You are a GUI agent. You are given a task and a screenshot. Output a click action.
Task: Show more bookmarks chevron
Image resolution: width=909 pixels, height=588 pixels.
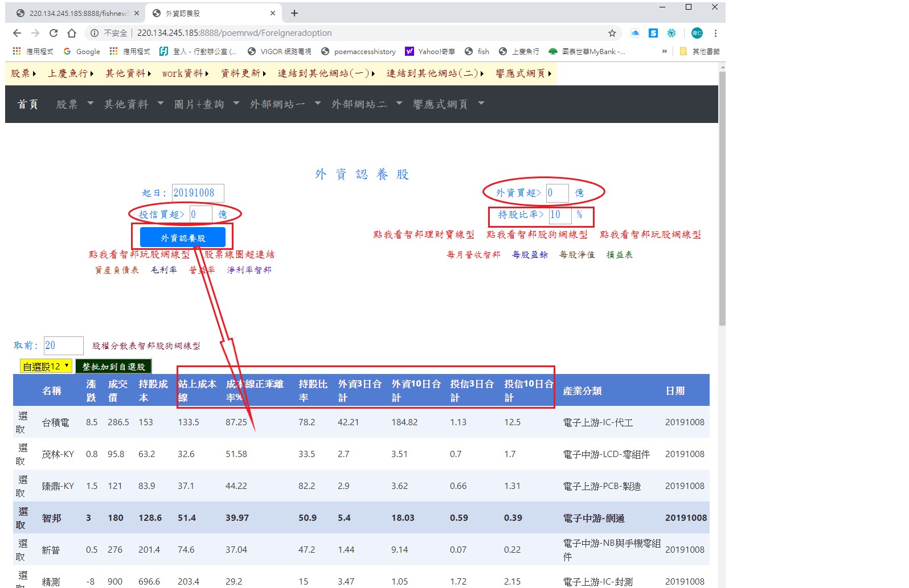664,51
